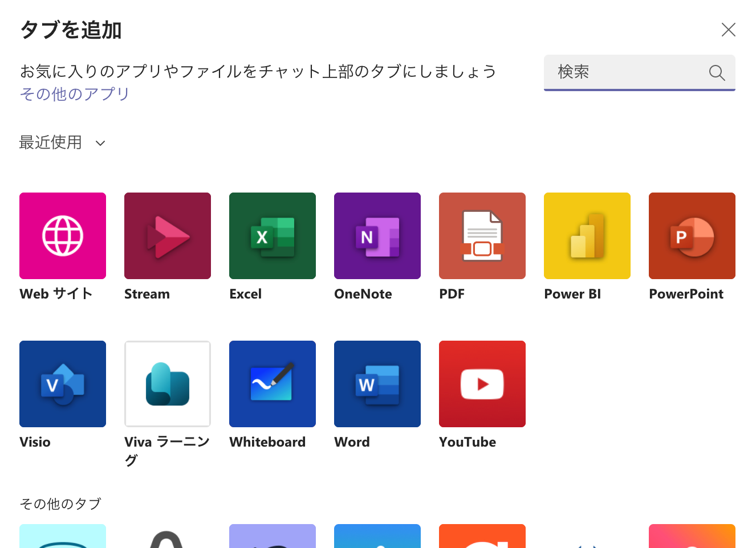
Task: Focus the 検索 search field
Action: click(640, 72)
